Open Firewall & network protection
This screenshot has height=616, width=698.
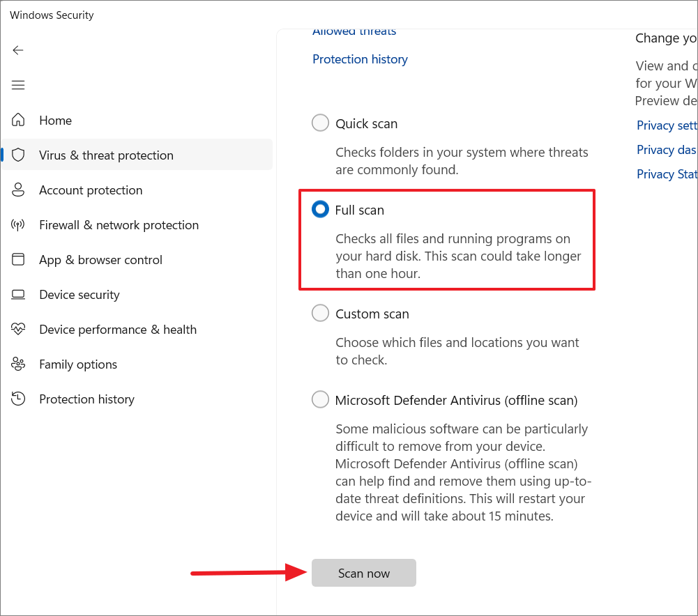tap(118, 224)
